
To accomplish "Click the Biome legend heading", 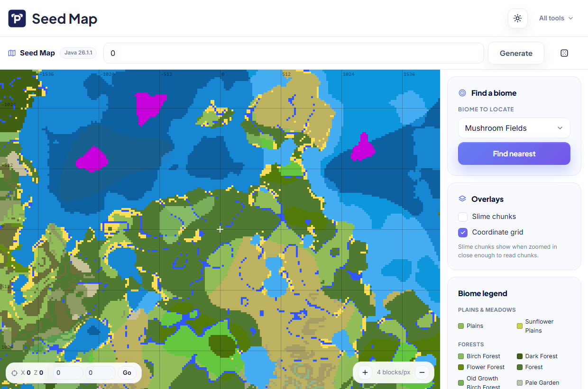I will coord(483,294).
